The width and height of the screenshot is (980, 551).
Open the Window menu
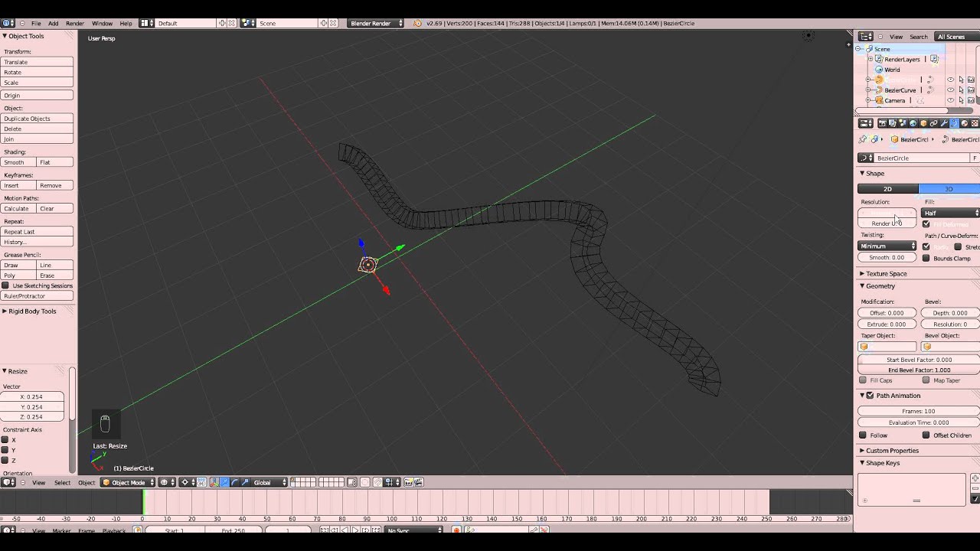click(102, 23)
